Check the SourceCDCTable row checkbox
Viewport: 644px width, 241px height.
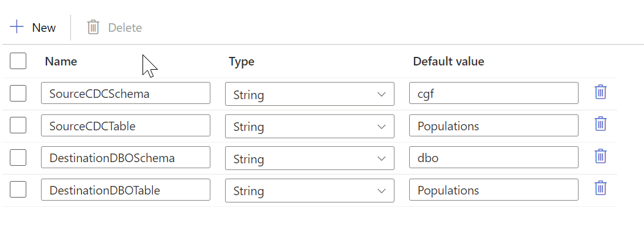pyautogui.click(x=18, y=125)
